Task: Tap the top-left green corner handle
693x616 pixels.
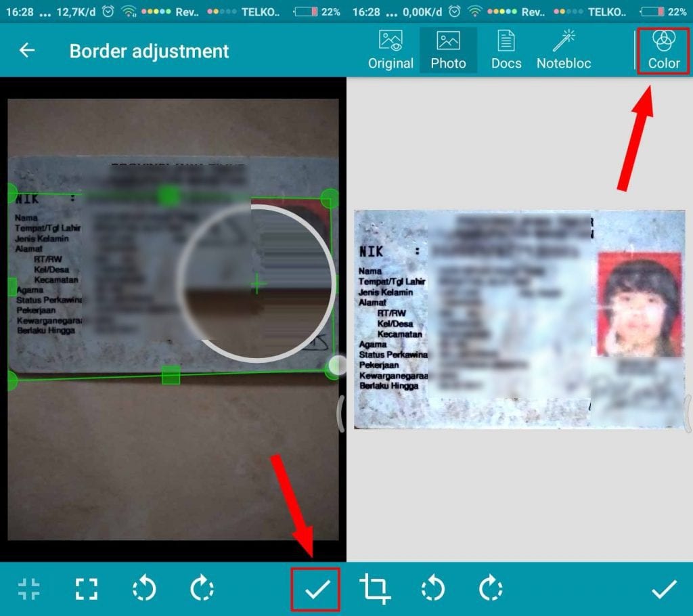Action: pos(12,193)
